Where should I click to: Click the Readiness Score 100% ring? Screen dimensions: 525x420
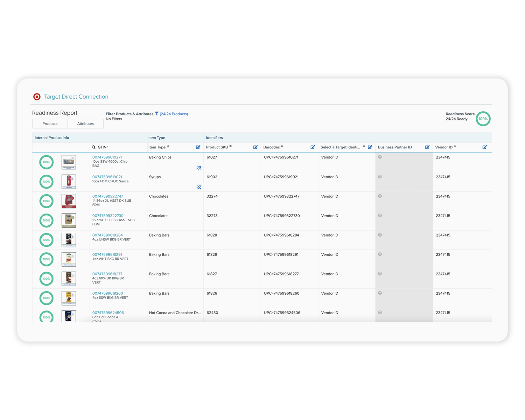click(x=483, y=119)
